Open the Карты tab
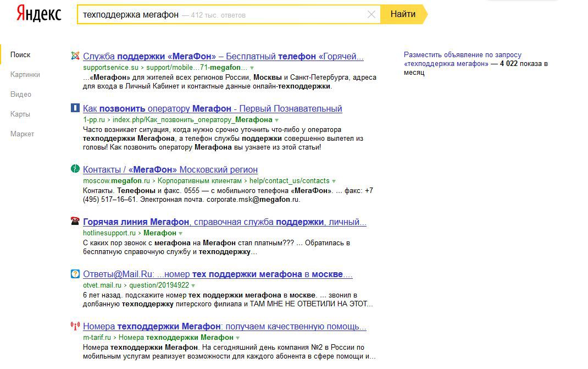Viewport: 588px width, 369px height. (20, 114)
